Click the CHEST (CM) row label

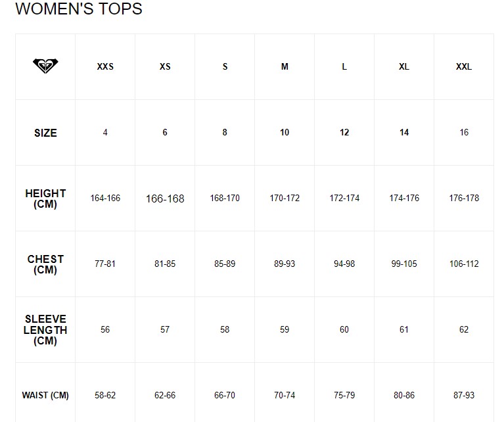click(x=45, y=264)
